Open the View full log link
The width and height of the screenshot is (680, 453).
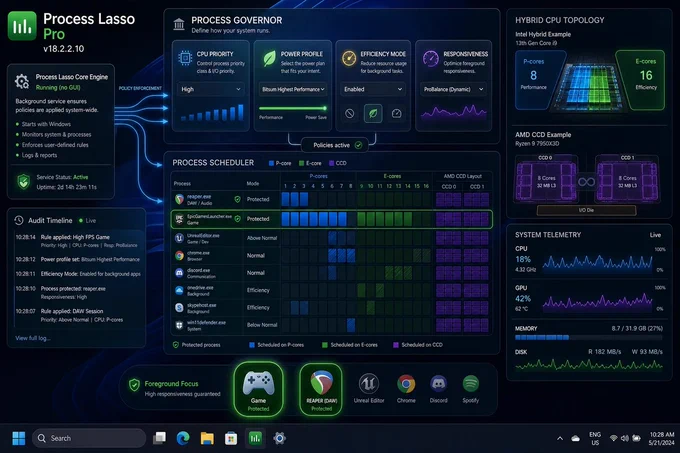[x=33, y=338]
